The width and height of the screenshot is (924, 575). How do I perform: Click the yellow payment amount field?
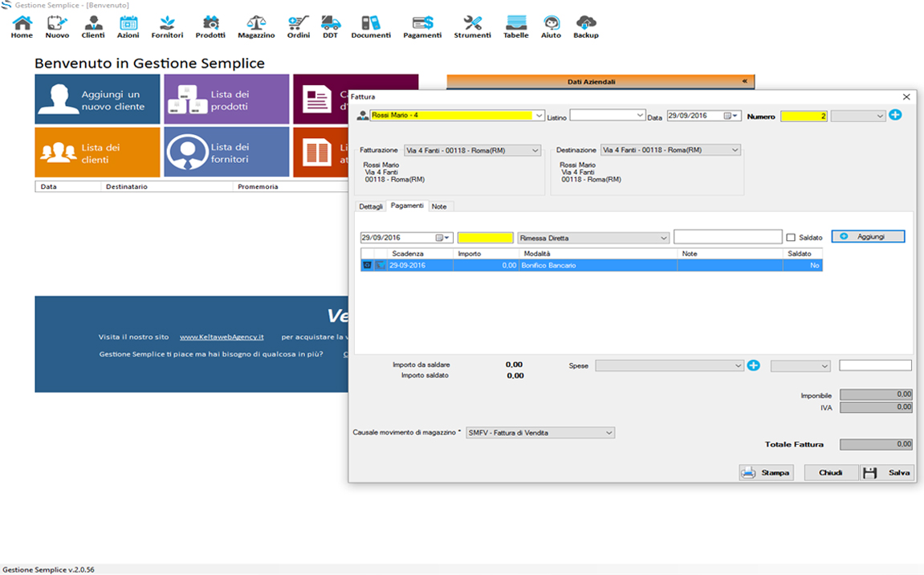point(486,238)
